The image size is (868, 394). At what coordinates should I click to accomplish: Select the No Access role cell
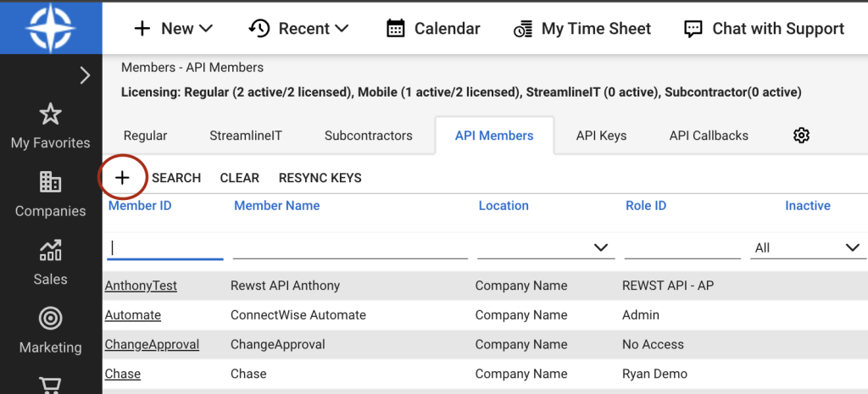653,344
